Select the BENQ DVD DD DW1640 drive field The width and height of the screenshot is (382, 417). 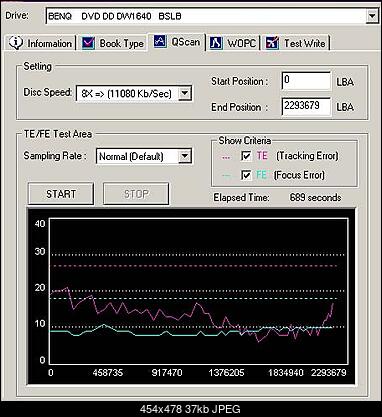(x=212, y=16)
